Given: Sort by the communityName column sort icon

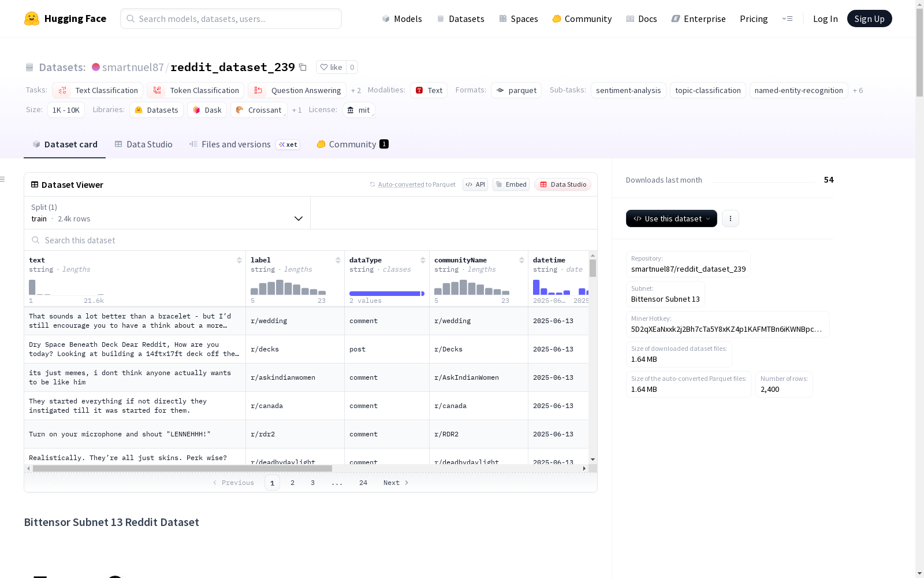Looking at the screenshot, I should [x=521, y=260].
